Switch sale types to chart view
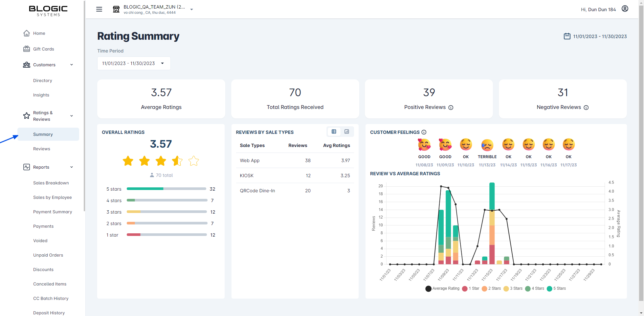 pyautogui.click(x=347, y=132)
